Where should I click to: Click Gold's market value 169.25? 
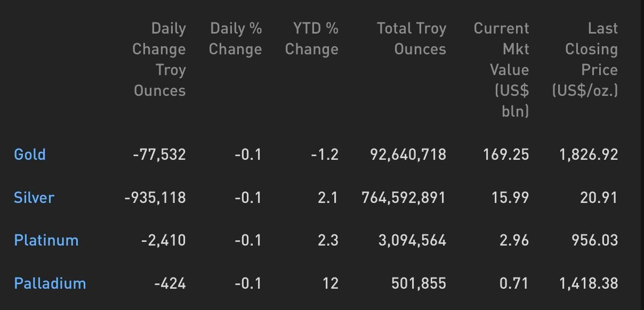click(x=506, y=154)
